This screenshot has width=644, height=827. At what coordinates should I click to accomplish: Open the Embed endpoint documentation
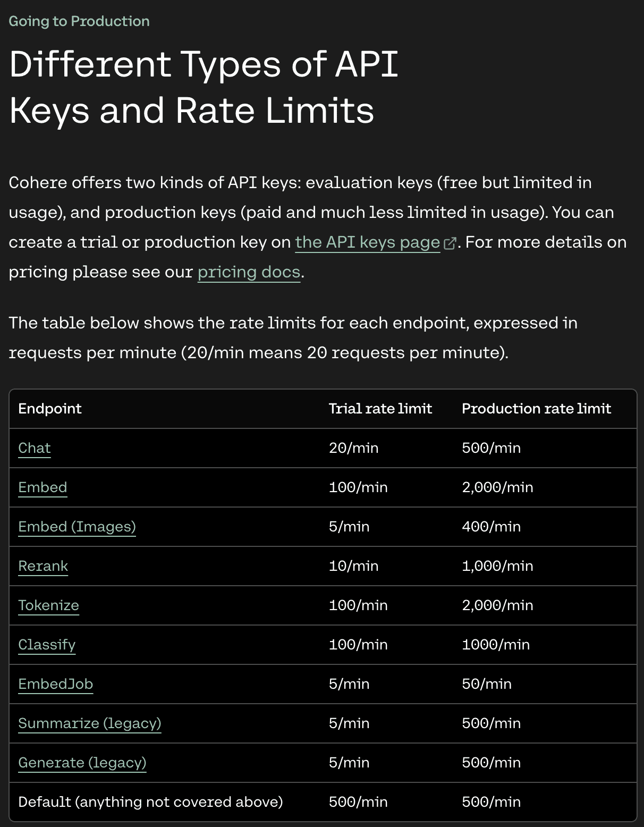coord(43,487)
